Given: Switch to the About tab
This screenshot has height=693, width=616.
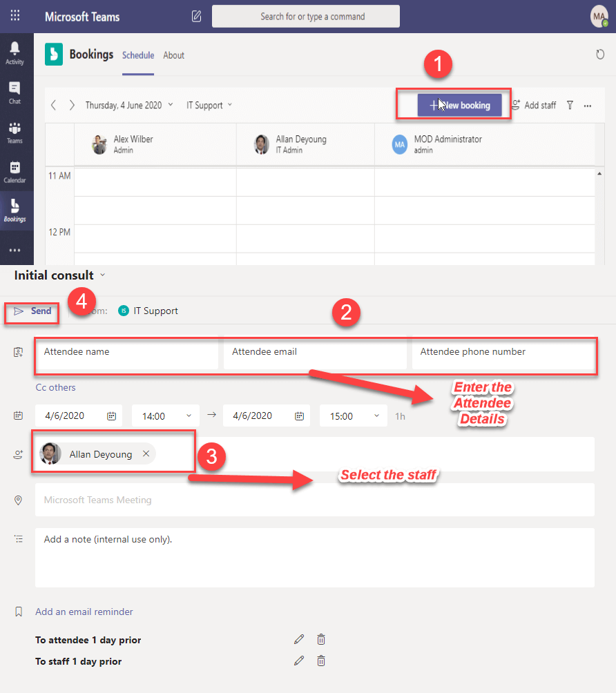Looking at the screenshot, I should (x=174, y=55).
